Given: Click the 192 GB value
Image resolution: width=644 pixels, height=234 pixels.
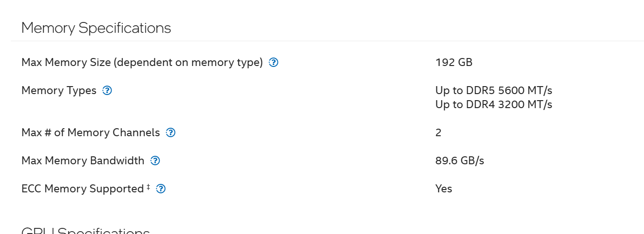Looking at the screenshot, I should tap(454, 62).
